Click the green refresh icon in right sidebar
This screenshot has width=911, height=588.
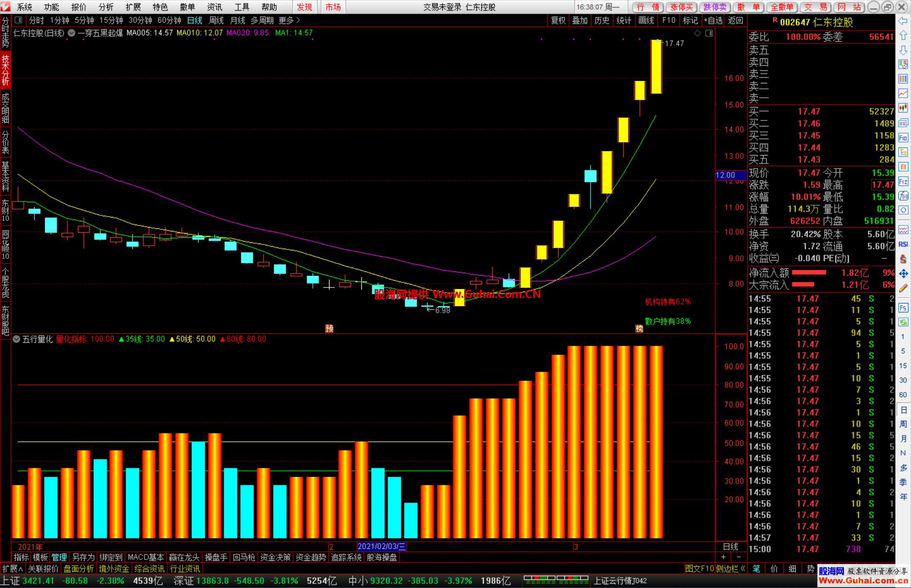[x=903, y=322]
